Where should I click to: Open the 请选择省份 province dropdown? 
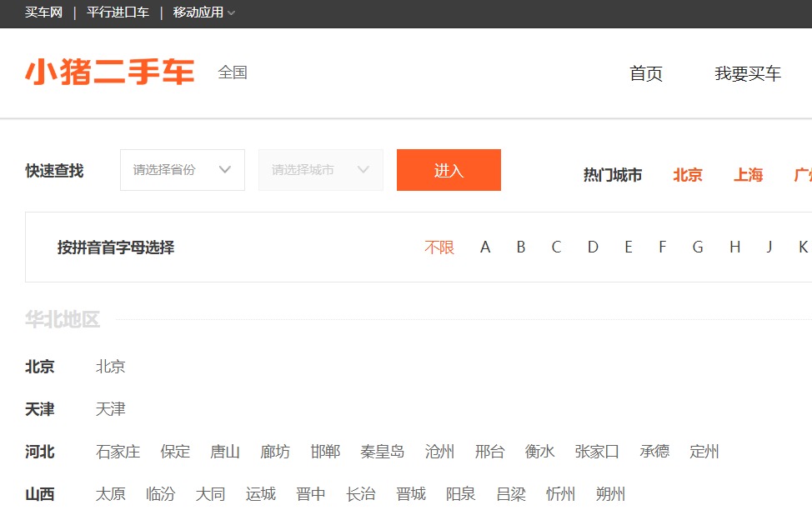(x=183, y=170)
